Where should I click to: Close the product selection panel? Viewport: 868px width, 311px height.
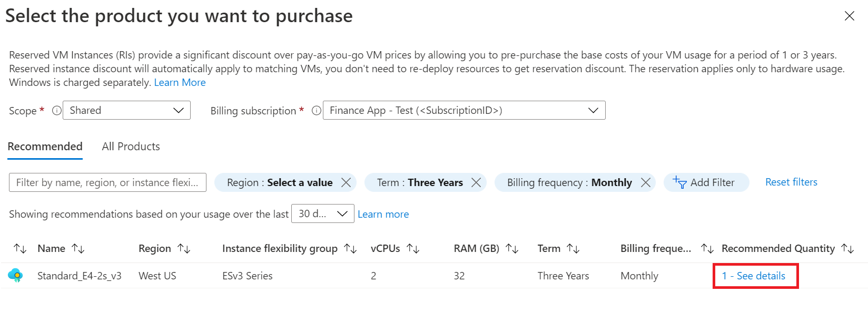click(x=850, y=16)
